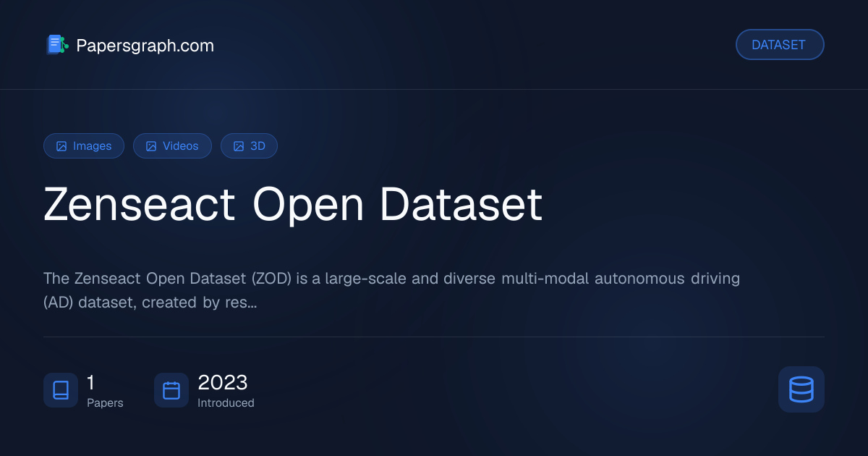This screenshot has width=868, height=456.
Task: Click the Papersgraph logo icon
Action: coord(57,45)
